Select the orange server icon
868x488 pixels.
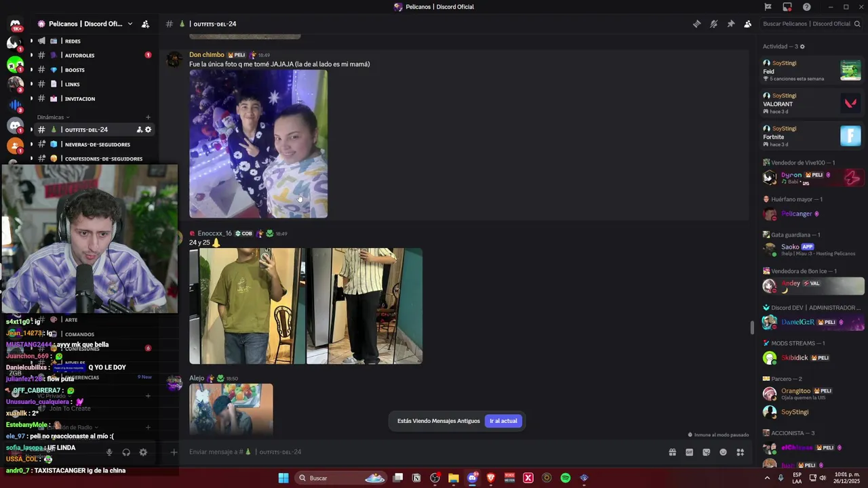pos(15,145)
